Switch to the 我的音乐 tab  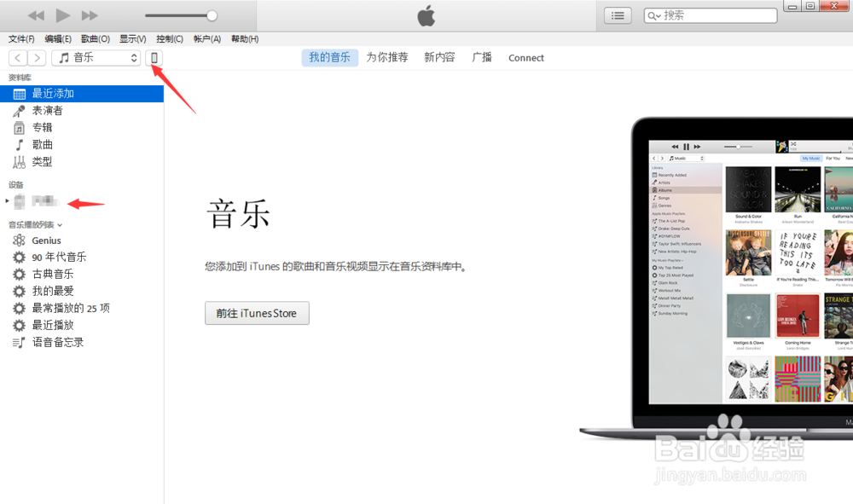[329, 58]
